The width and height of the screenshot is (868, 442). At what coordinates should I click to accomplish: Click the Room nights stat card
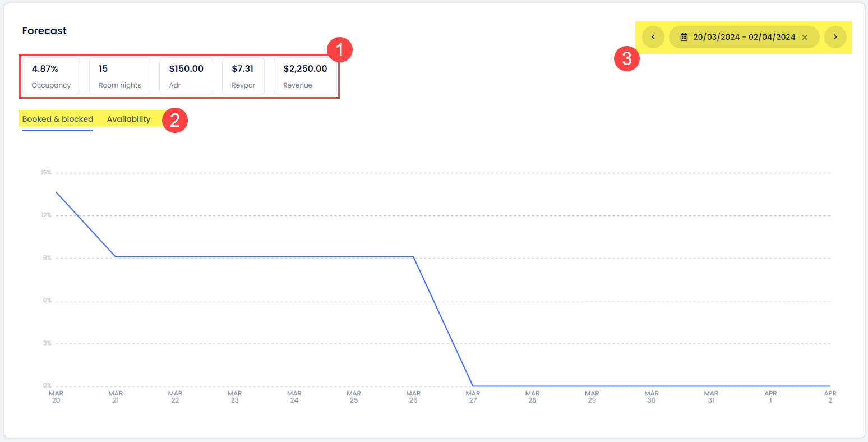point(119,76)
